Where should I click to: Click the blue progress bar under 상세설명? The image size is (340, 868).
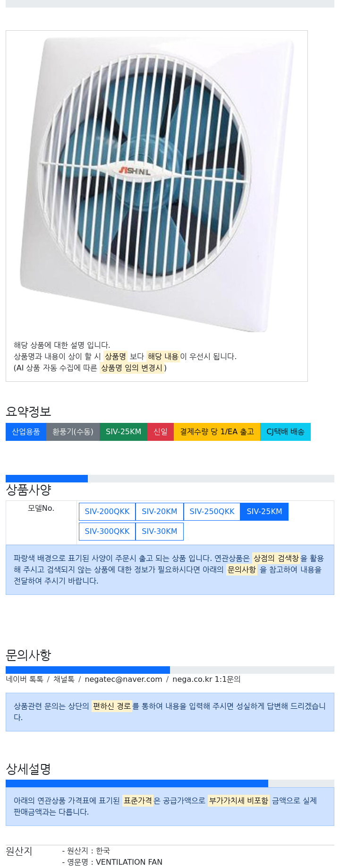(137, 783)
